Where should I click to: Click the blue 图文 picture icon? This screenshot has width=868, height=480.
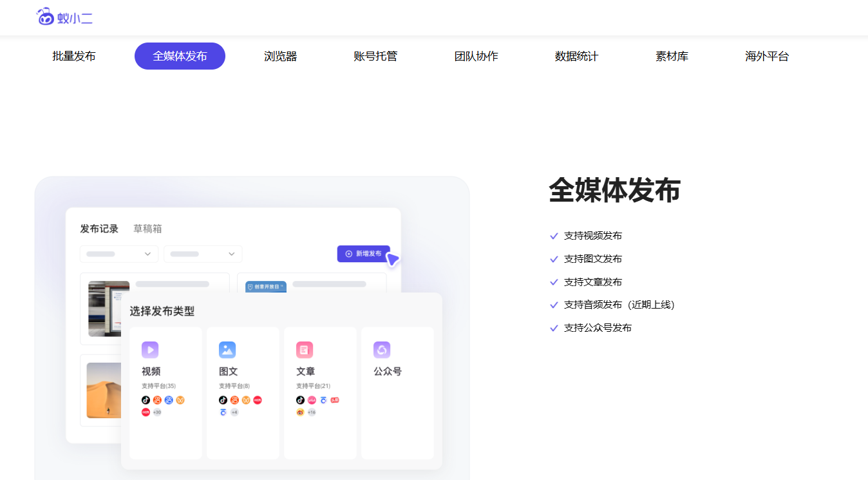[227, 350]
